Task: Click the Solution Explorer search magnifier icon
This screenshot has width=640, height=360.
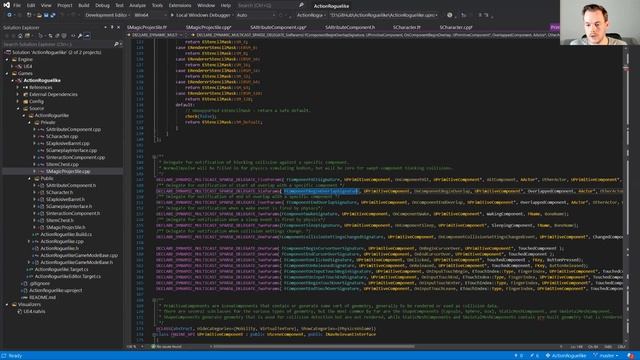Action: tap(116, 44)
